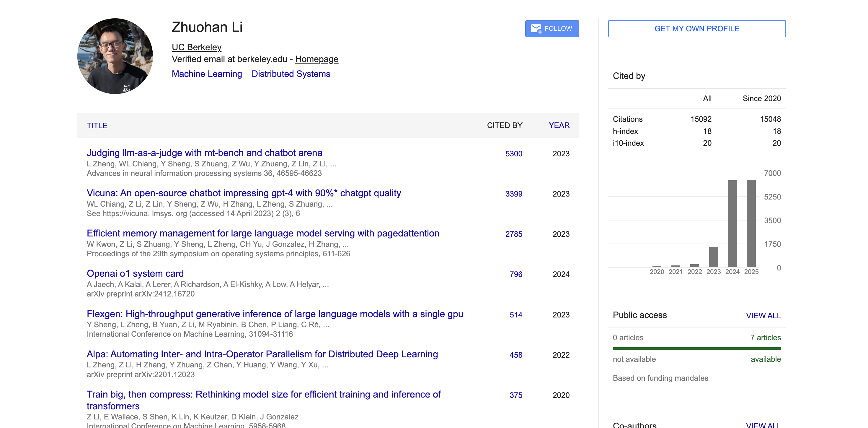View 514 citations for the Flexgen paper
This screenshot has width=868, height=428.
click(x=515, y=315)
